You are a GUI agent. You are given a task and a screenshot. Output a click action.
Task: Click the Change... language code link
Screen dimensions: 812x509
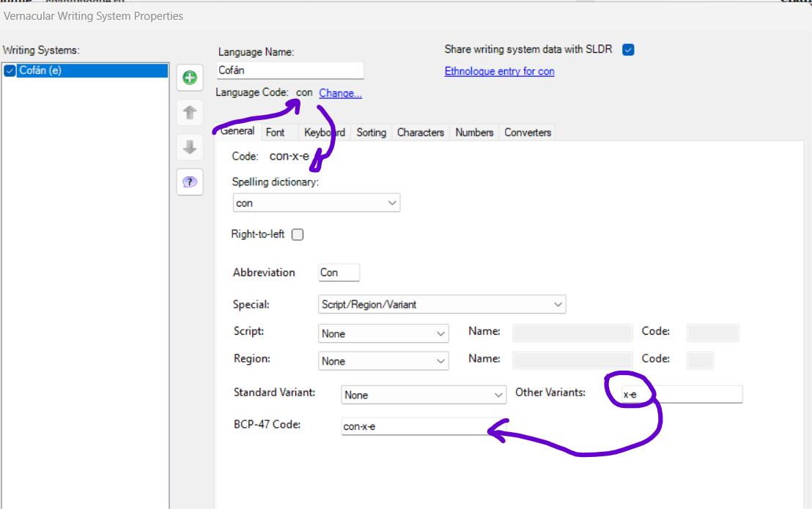(x=340, y=93)
